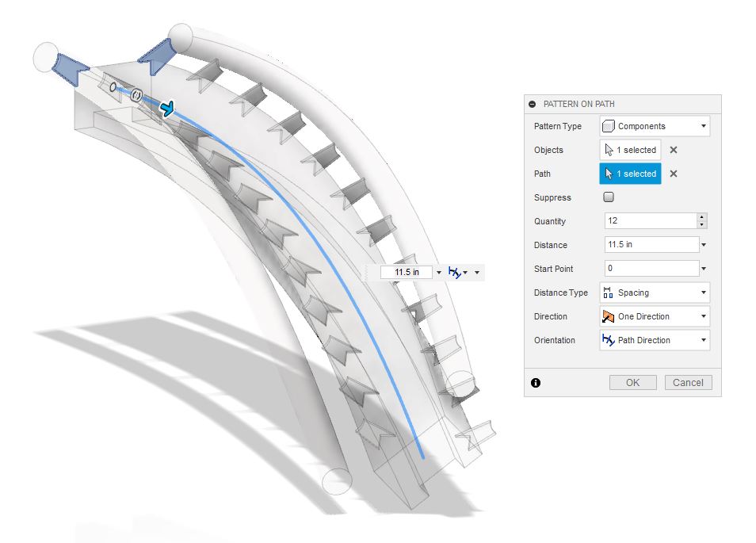The width and height of the screenshot is (756, 543).
Task: Dismiss the dialog with Cancel
Action: point(687,382)
